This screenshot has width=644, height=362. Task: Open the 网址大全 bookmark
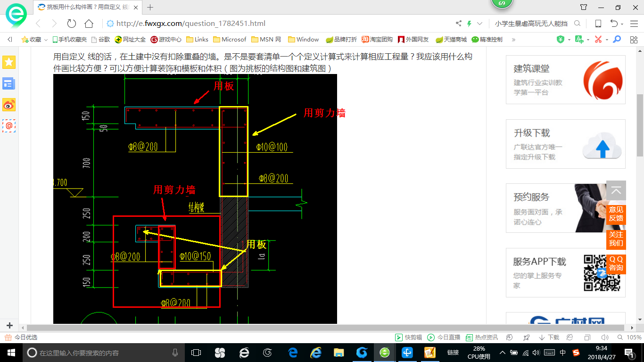point(131,40)
